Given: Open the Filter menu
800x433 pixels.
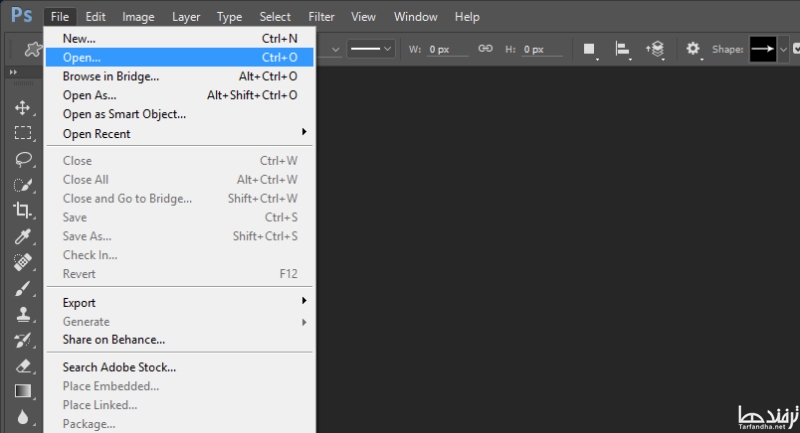Looking at the screenshot, I should click(321, 17).
